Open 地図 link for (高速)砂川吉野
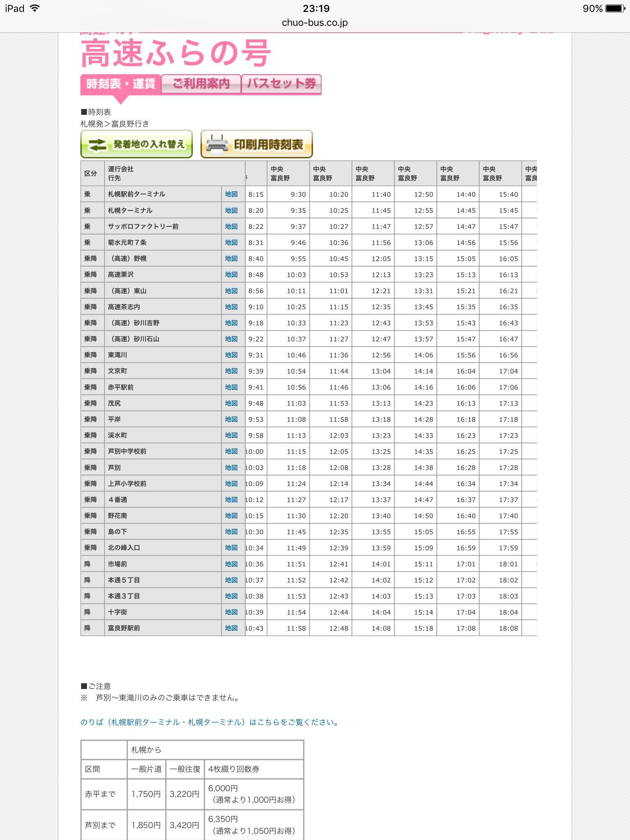This screenshot has height=840, width=630. [x=231, y=323]
